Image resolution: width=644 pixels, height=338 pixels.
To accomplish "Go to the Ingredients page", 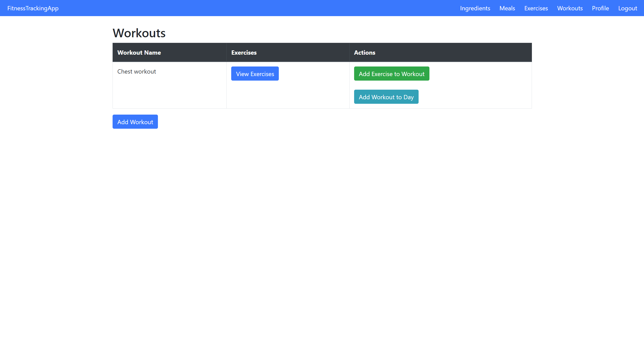I will pyautogui.click(x=475, y=8).
